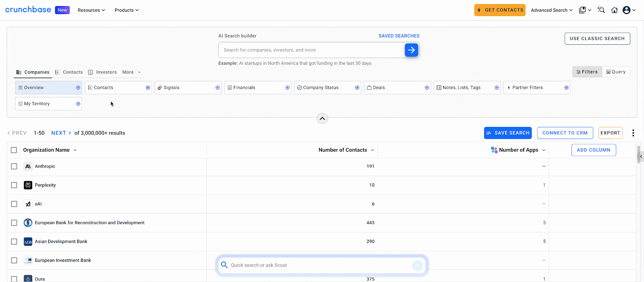Open Number of Contacts column menu
This screenshot has height=282, width=644.
pyautogui.click(x=372, y=150)
